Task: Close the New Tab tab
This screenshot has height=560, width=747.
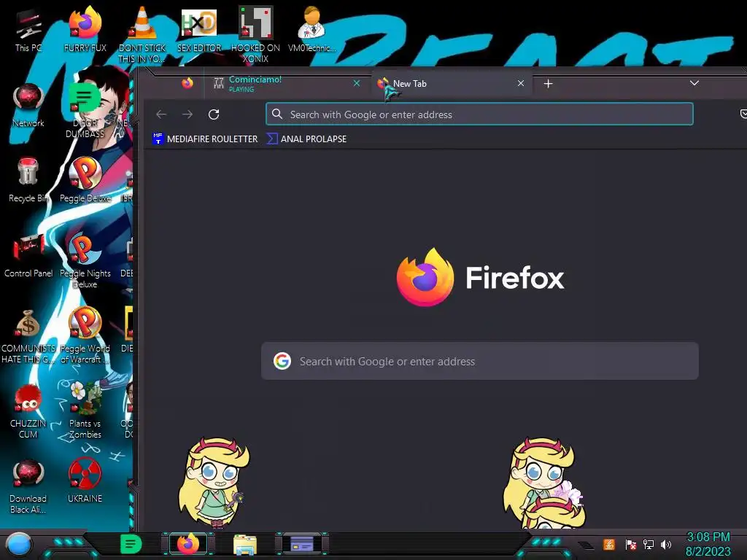Action: tap(521, 83)
